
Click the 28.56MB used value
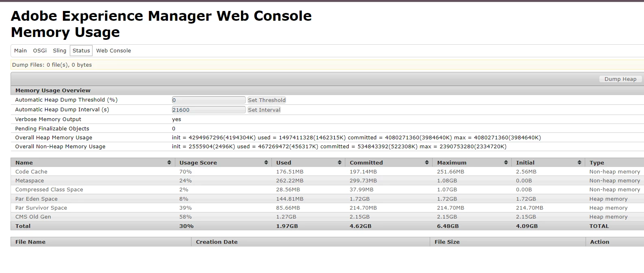point(288,190)
